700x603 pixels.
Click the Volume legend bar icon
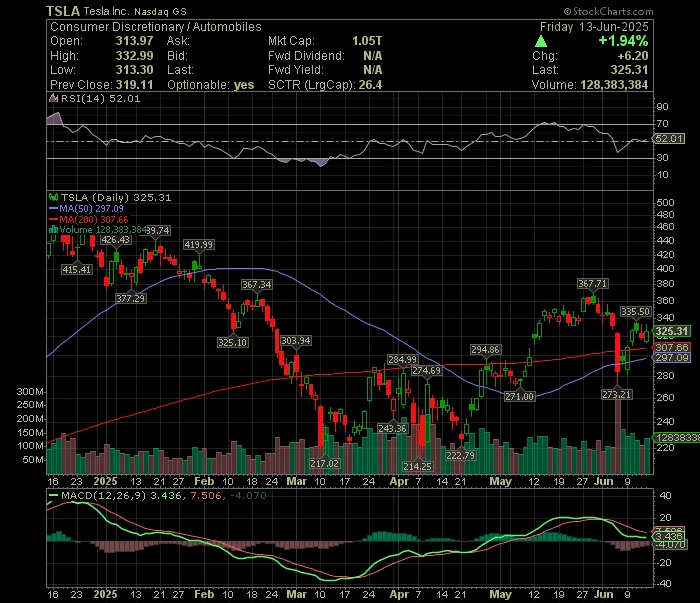click(54, 229)
